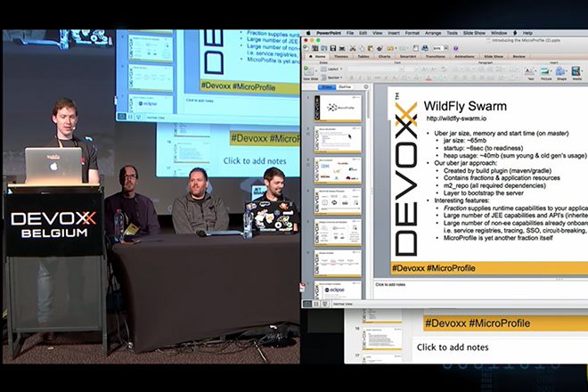Open the Help menu

527,33
